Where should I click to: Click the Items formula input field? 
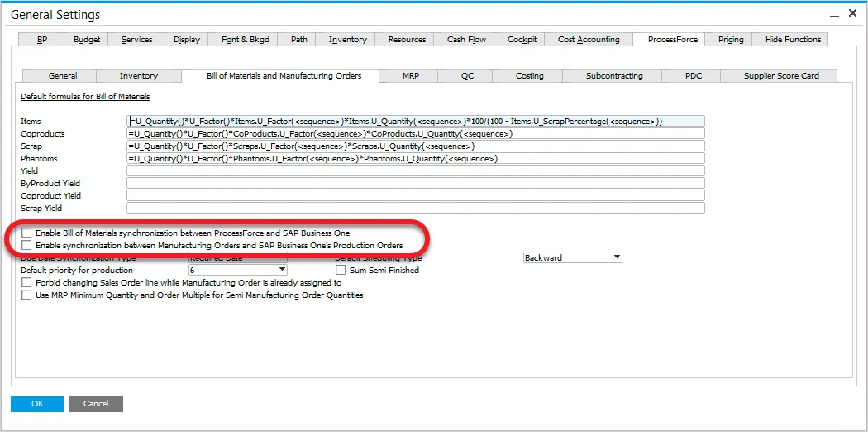coord(415,122)
